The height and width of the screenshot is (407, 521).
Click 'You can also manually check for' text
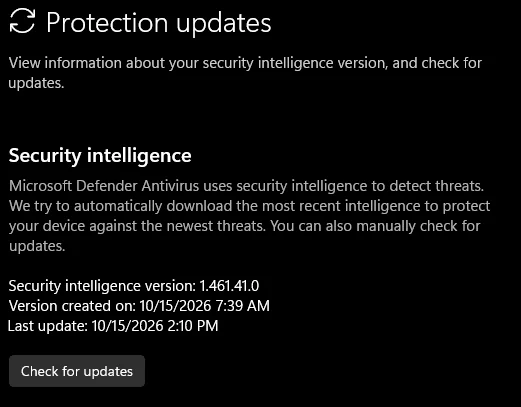[375, 226]
